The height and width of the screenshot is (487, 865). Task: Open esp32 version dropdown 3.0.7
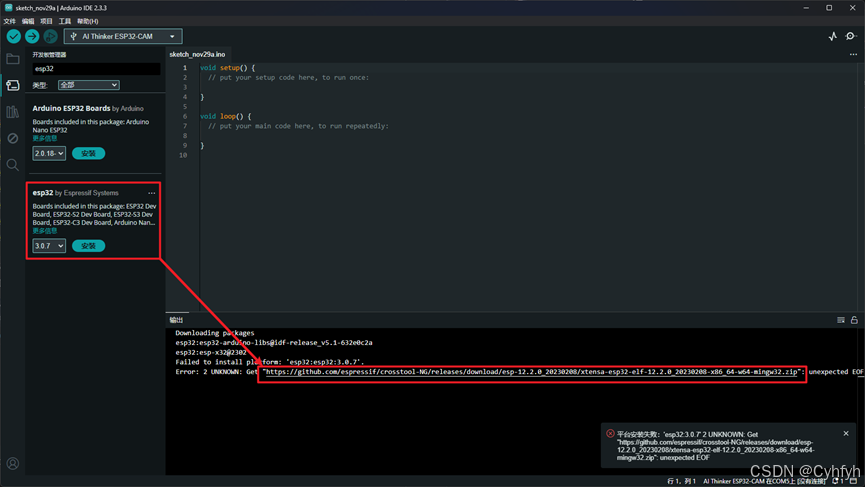[x=49, y=246]
